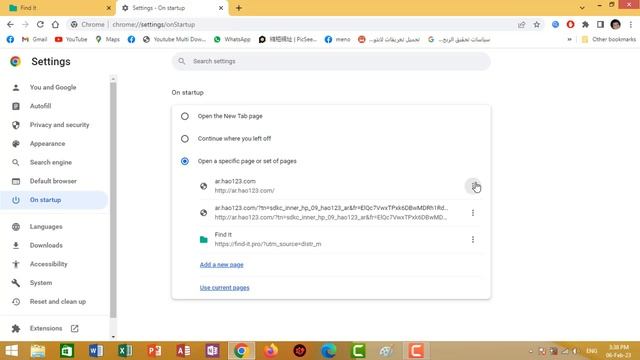This screenshot has height=360, width=640.
Task: Open PowerPoint from the taskbar
Action: (x=154, y=351)
